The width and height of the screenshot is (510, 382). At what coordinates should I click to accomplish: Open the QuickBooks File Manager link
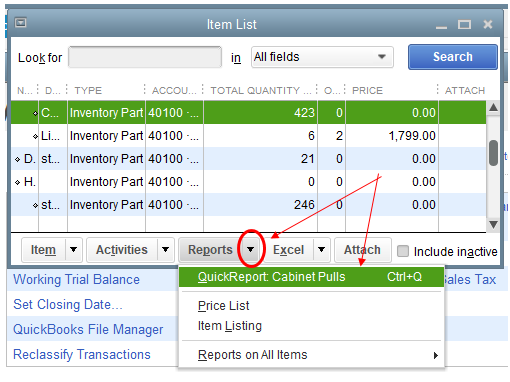[88, 329]
